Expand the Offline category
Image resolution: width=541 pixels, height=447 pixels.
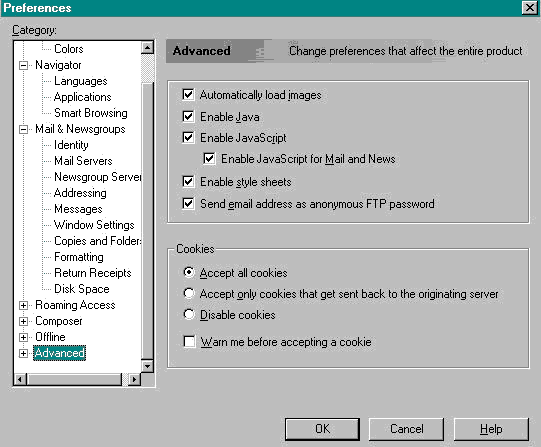(23, 337)
